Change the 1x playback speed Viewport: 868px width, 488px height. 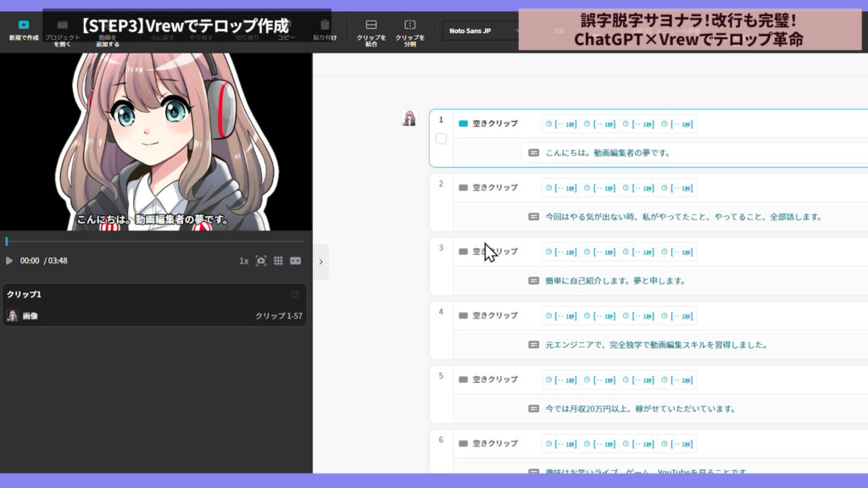point(243,261)
